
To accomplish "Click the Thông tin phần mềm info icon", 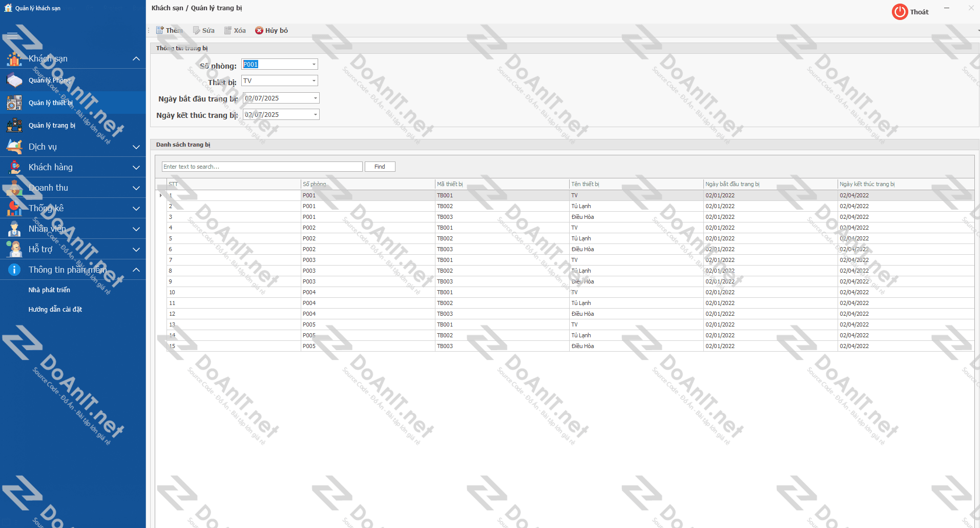I will [x=14, y=270].
